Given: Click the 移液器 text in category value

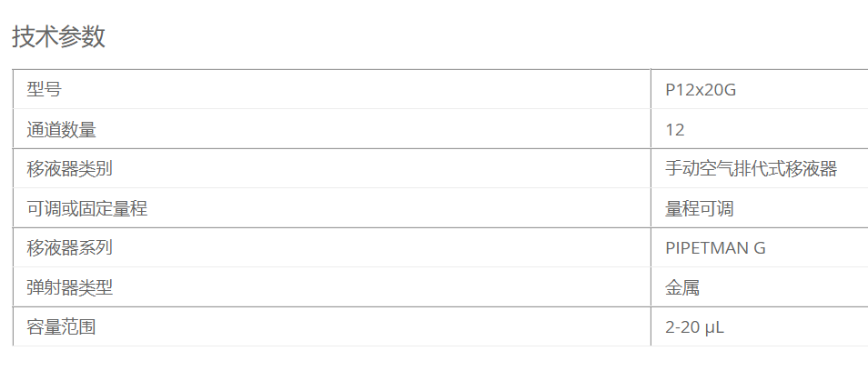Looking at the screenshot, I should pyautogui.click(x=812, y=168).
